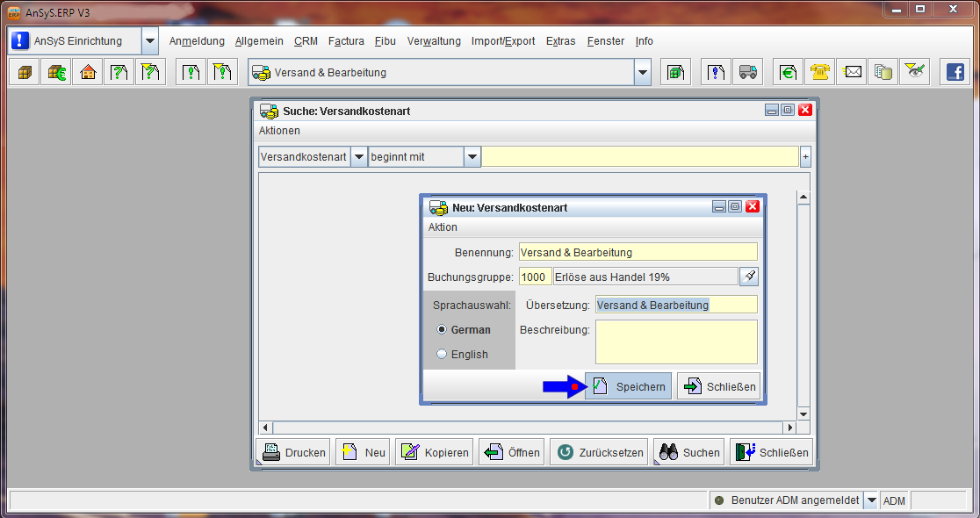Screen dimensions: 980x518
Task: Select the German language radio button
Action: [x=442, y=329]
